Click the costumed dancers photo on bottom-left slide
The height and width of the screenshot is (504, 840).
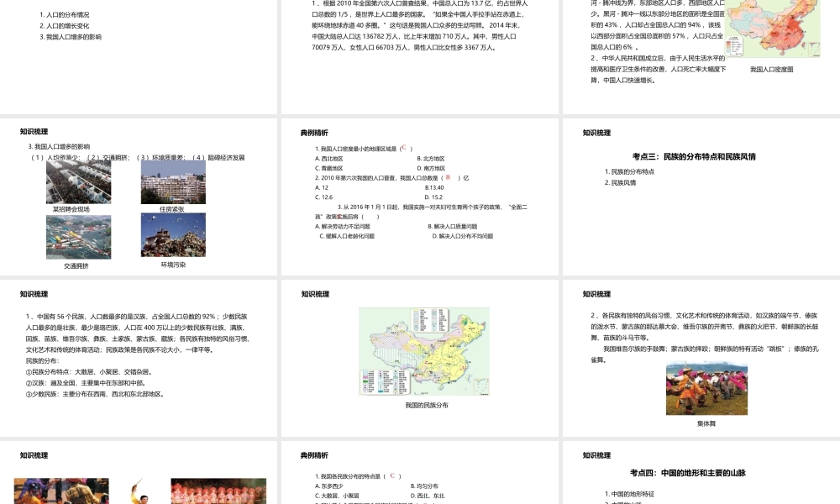[x=61, y=491]
